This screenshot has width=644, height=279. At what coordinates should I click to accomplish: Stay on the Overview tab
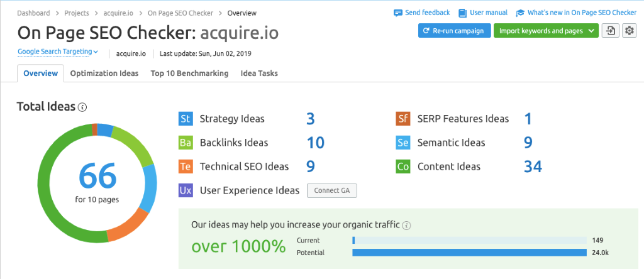[x=41, y=74]
